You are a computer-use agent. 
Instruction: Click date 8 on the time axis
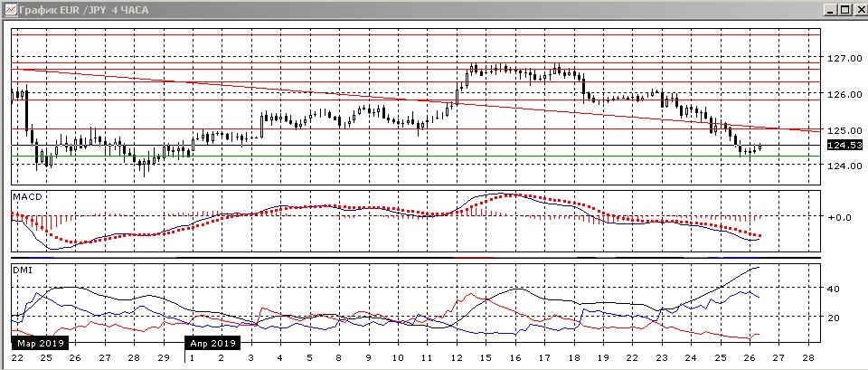[x=338, y=358]
